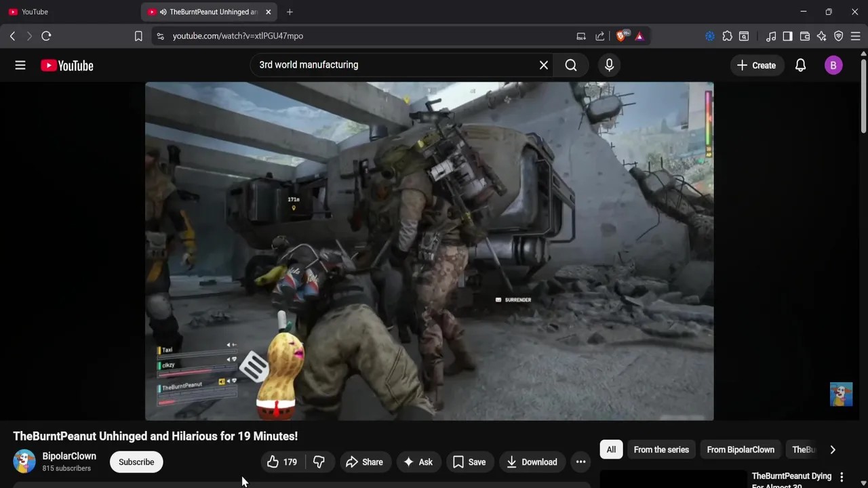Start voice search with the microphone

point(609,65)
